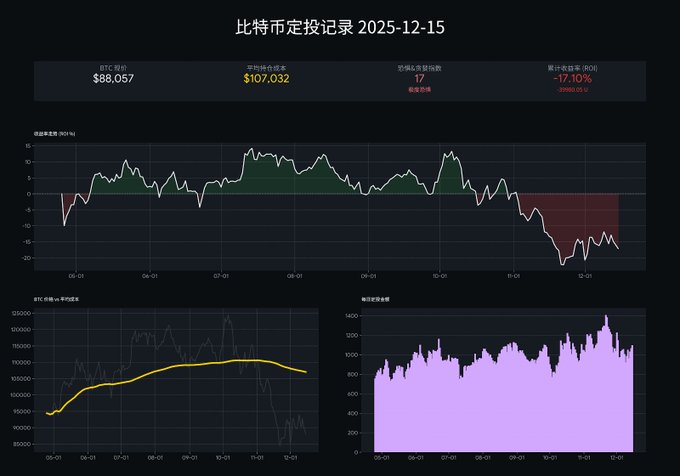Click the BTC 价格 vs 平均成本 chart title
Viewport: 680px width, 476px height.
pos(58,299)
